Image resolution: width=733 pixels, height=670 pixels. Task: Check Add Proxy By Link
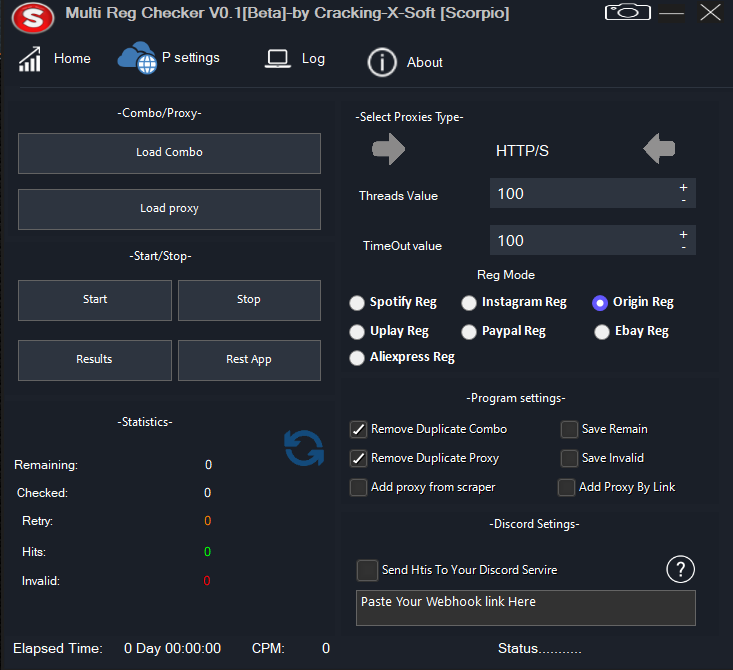click(x=567, y=487)
